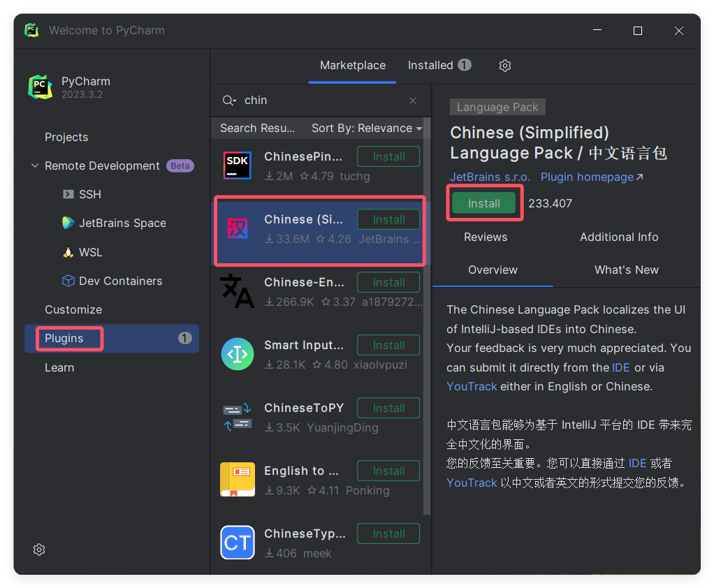Open the WSL entry
The image size is (714, 588).
pos(82,252)
